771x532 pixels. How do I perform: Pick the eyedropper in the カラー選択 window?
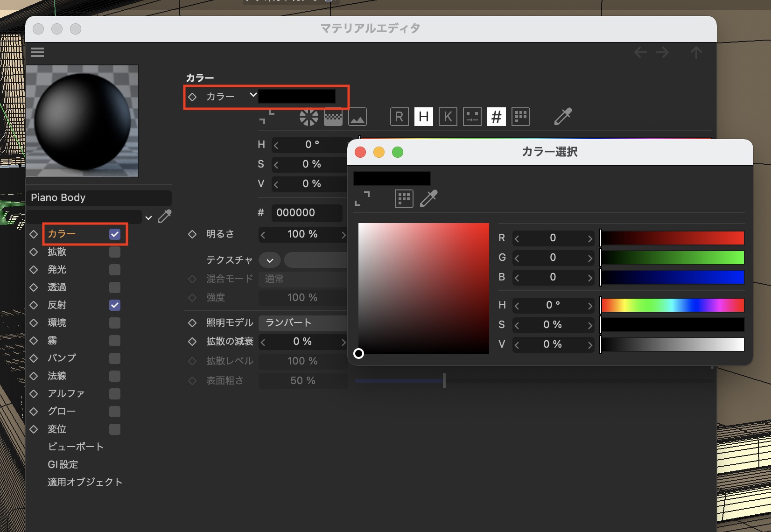[429, 199]
